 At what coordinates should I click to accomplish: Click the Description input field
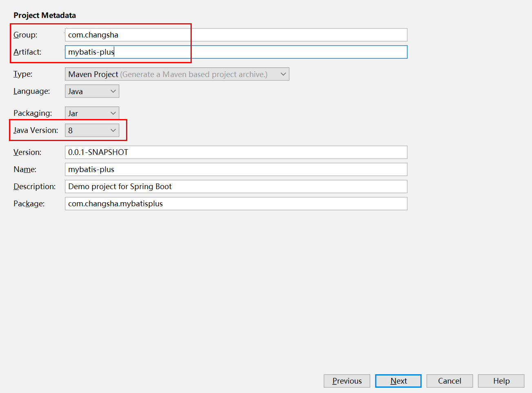coord(236,186)
